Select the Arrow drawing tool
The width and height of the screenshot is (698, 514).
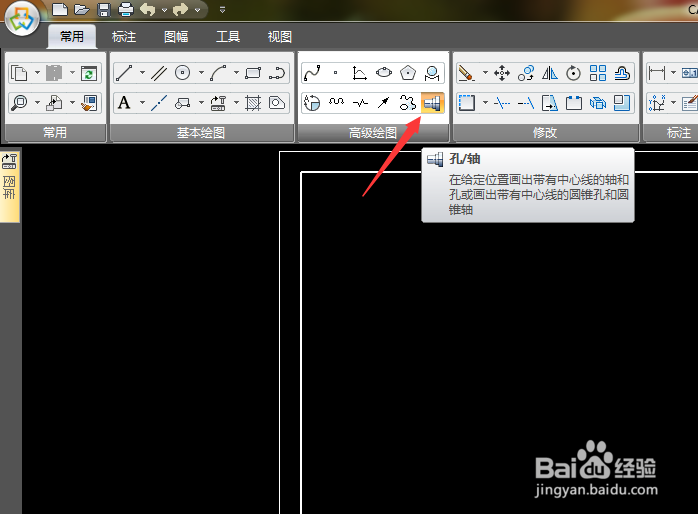point(384,103)
